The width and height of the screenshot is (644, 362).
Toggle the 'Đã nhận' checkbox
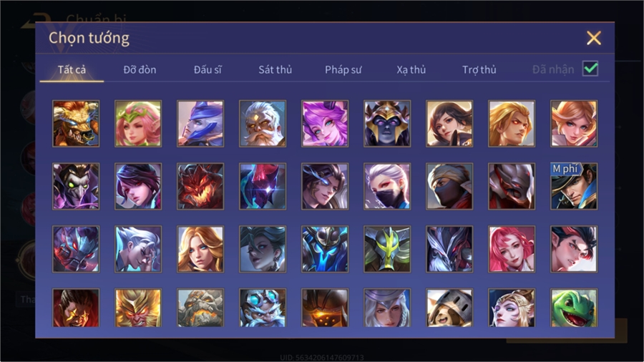[590, 69]
